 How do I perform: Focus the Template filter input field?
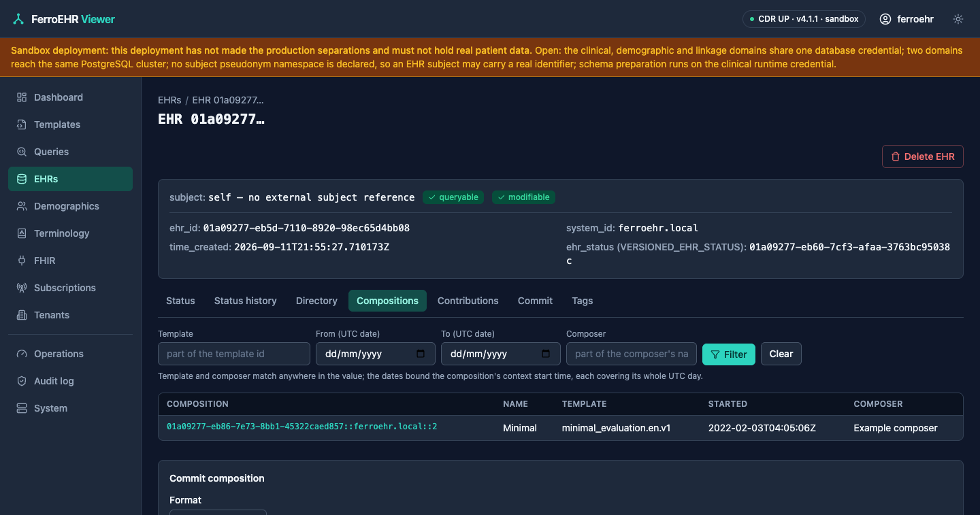(x=234, y=354)
